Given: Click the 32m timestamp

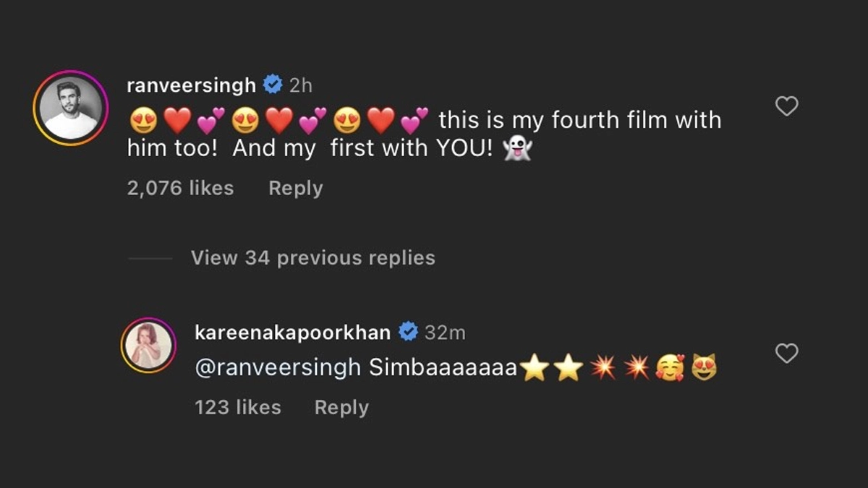Looking at the screenshot, I should 445,333.
